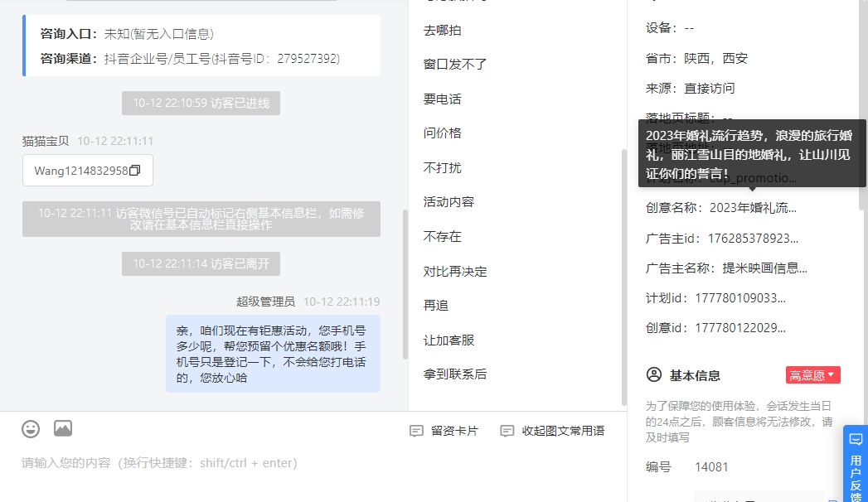Click the 访客已离开 system notice
The image size is (868, 502).
pyautogui.click(x=201, y=263)
